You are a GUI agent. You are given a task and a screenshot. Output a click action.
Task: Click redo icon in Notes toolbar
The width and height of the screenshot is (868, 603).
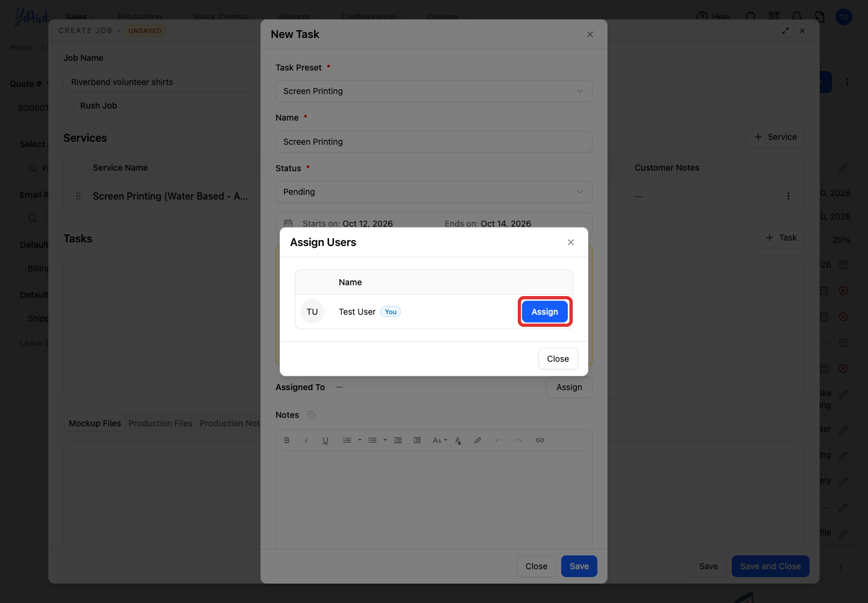518,440
